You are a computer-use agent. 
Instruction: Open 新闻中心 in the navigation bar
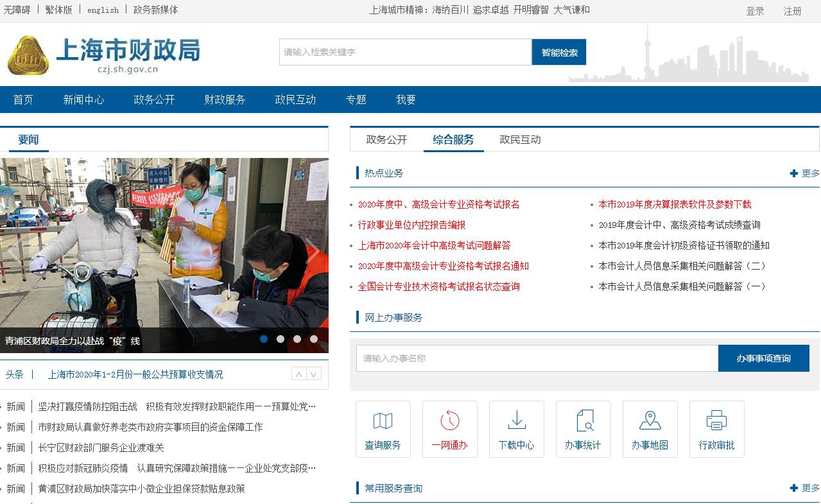tap(83, 100)
